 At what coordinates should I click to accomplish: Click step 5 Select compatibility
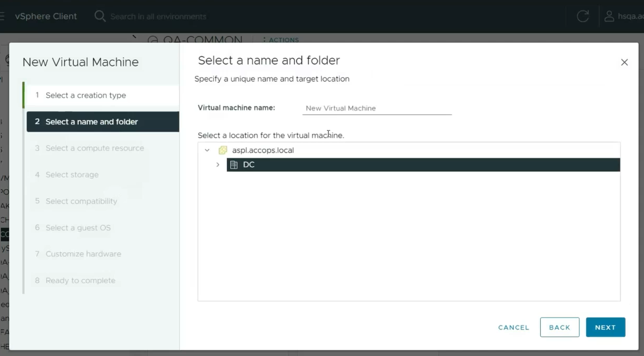click(x=81, y=201)
